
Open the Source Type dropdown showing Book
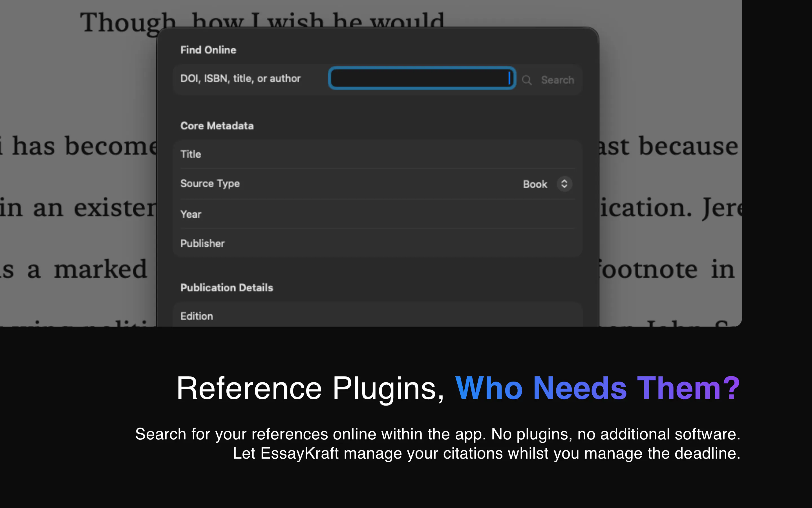[x=547, y=184]
